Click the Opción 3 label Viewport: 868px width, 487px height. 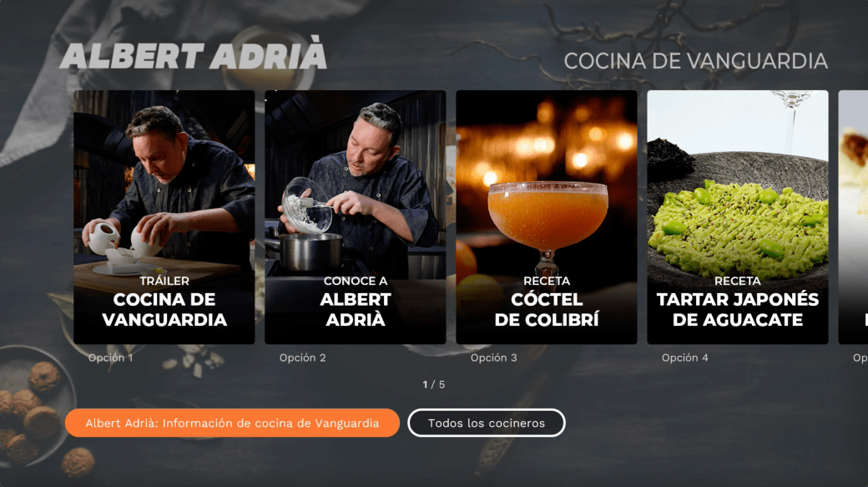494,358
